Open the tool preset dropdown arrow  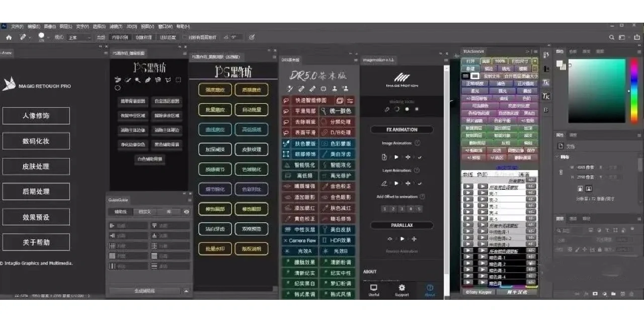pyautogui.click(x=30, y=37)
